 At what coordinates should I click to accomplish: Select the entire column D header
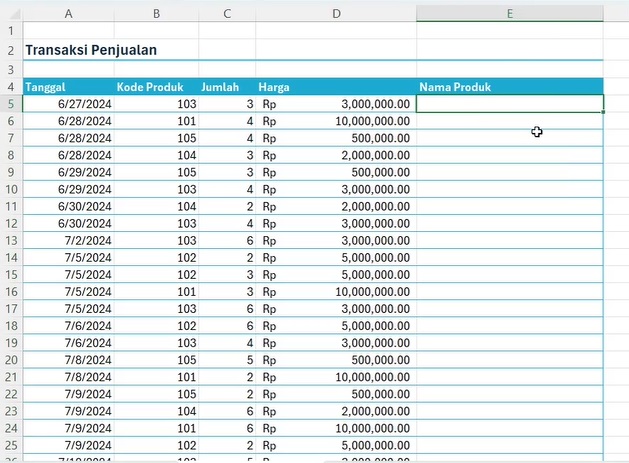(x=336, y=14)
